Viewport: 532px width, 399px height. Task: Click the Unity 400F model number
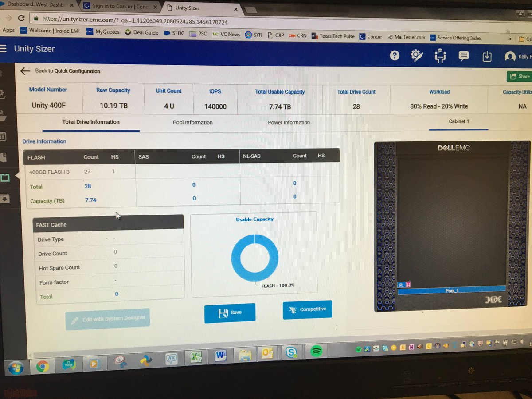pos(49,106)
